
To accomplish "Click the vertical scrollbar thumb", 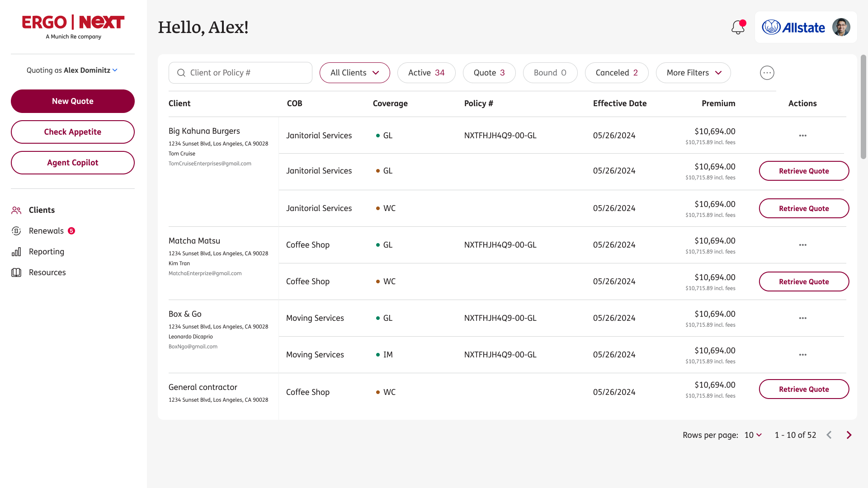I will (x=863, y=107).
